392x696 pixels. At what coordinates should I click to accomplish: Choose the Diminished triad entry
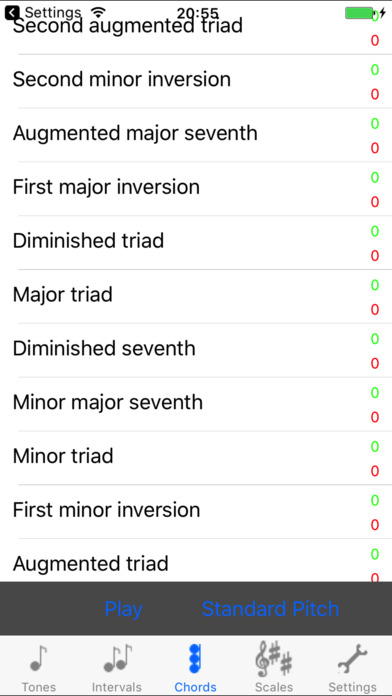click(x=196, y=242)
